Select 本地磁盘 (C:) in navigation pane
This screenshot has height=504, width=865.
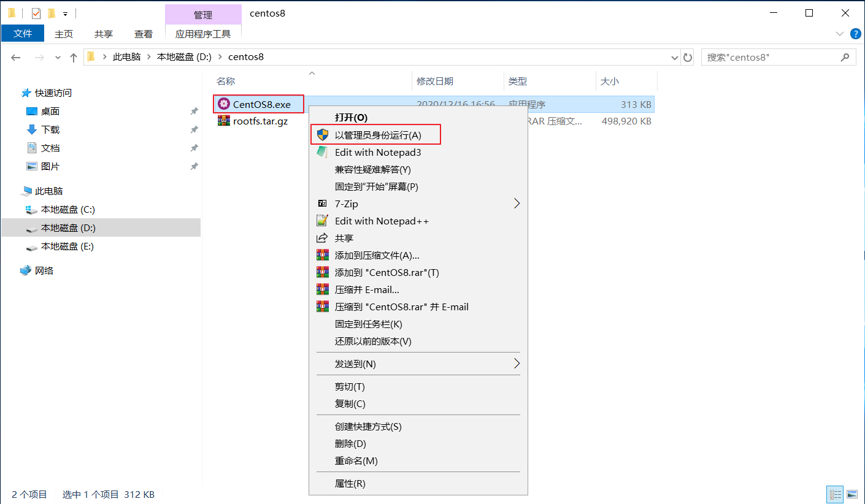[68, 209]
